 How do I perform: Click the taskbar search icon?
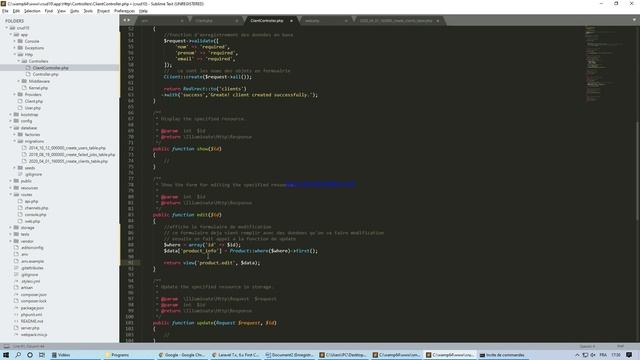pyautogui.click(x=18, y=355)
